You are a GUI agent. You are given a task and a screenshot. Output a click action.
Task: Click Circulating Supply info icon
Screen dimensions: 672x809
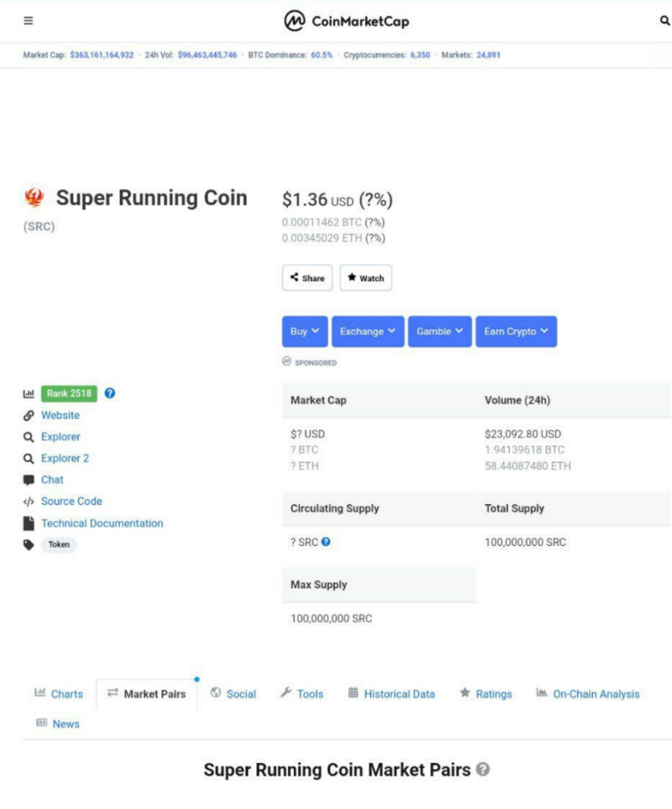pos(326,542)
